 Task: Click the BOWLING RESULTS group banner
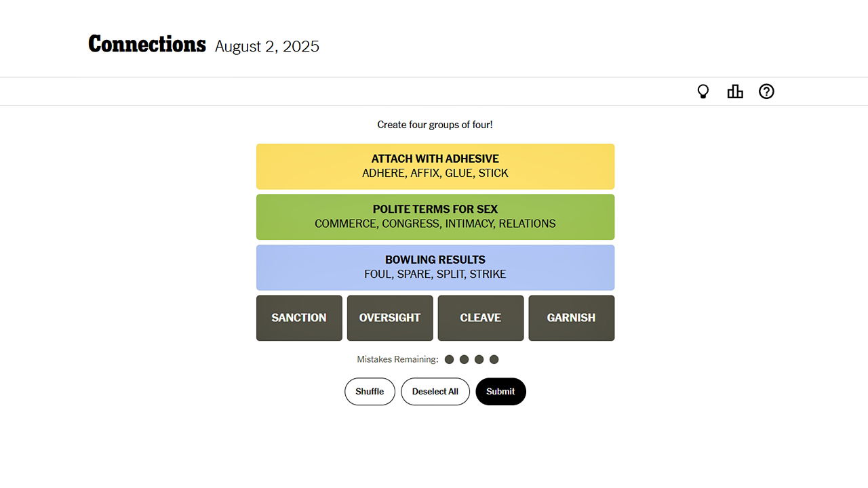click(435, 267)
